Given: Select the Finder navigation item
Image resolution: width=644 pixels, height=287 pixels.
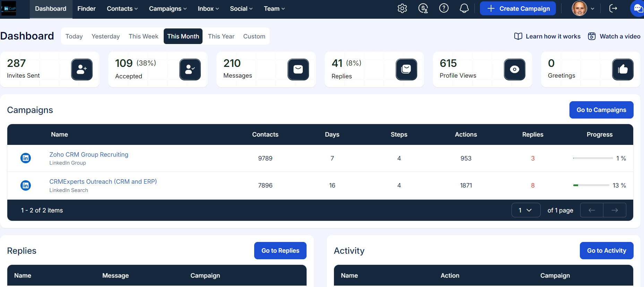Looking at the screenshot, I should point(86,9).
